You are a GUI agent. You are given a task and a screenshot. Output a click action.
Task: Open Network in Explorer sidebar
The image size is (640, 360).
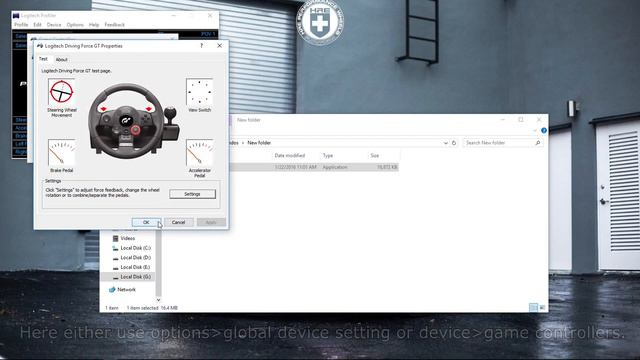point(127,290)
